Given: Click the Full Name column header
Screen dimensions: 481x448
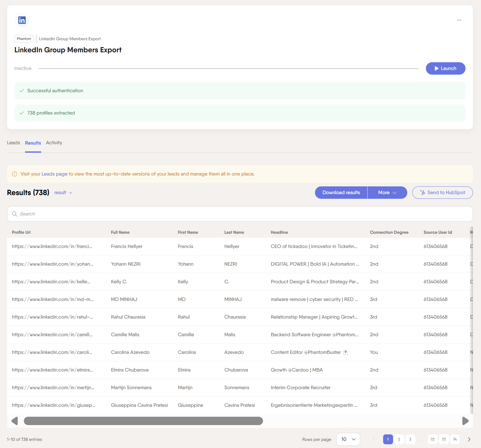Looking at the screenshot, I should click(x=120, y=233).
